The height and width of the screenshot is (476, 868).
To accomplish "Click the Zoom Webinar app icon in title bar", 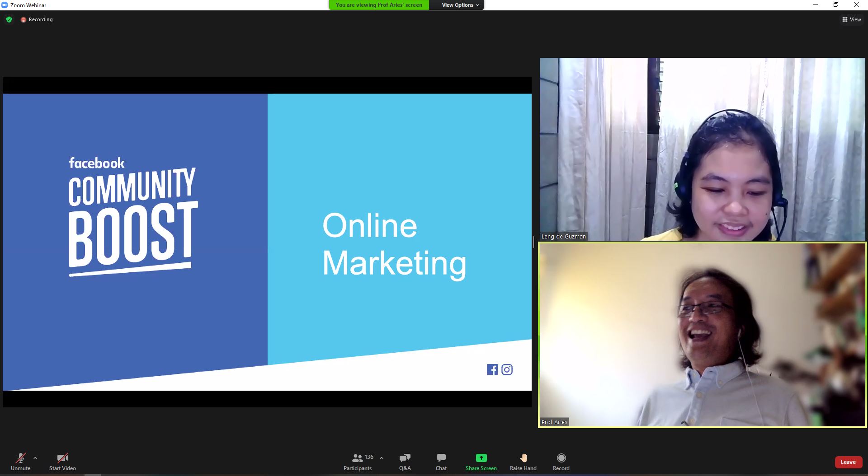I will [5, 5].
